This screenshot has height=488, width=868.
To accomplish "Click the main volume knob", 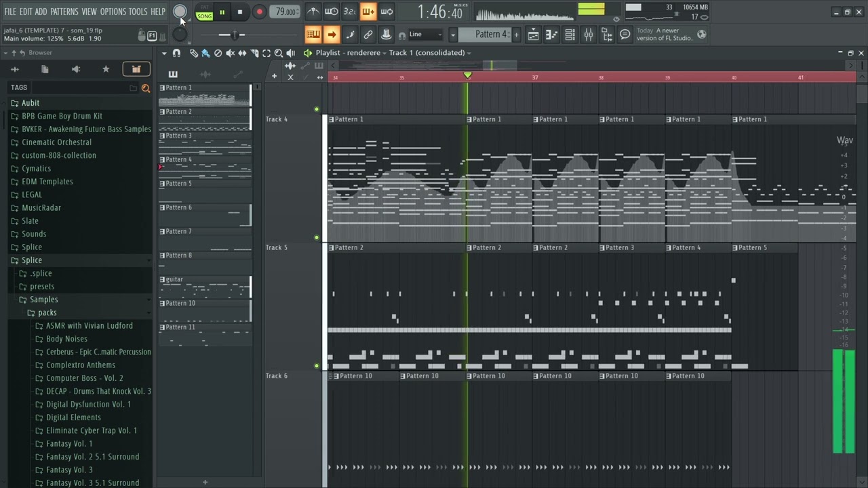I will pyautogui.click(x=180, y=12).
